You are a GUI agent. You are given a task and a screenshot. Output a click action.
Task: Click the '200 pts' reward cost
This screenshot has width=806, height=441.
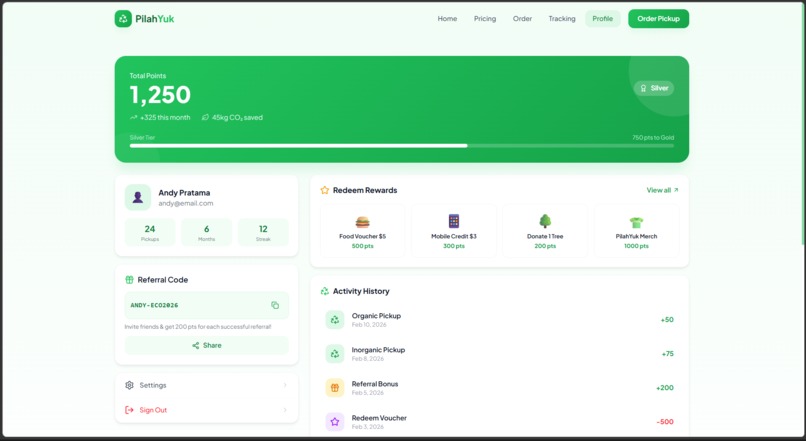[x=545, y=246]
